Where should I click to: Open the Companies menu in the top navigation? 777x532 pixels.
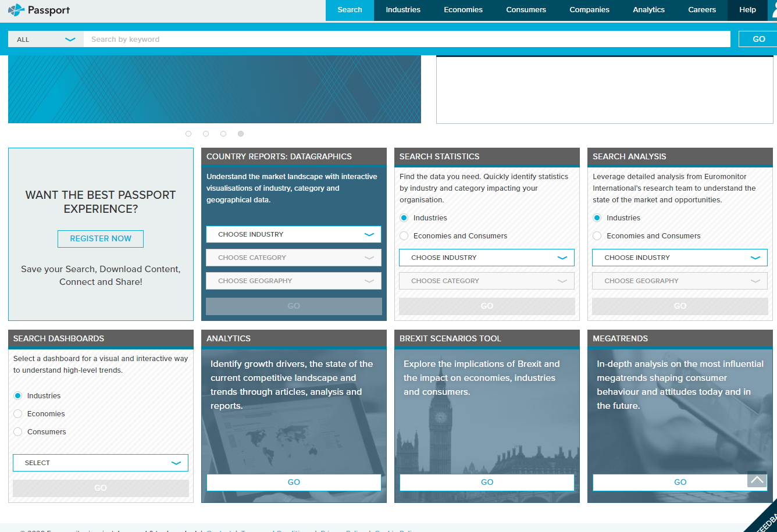click(589, 10)
